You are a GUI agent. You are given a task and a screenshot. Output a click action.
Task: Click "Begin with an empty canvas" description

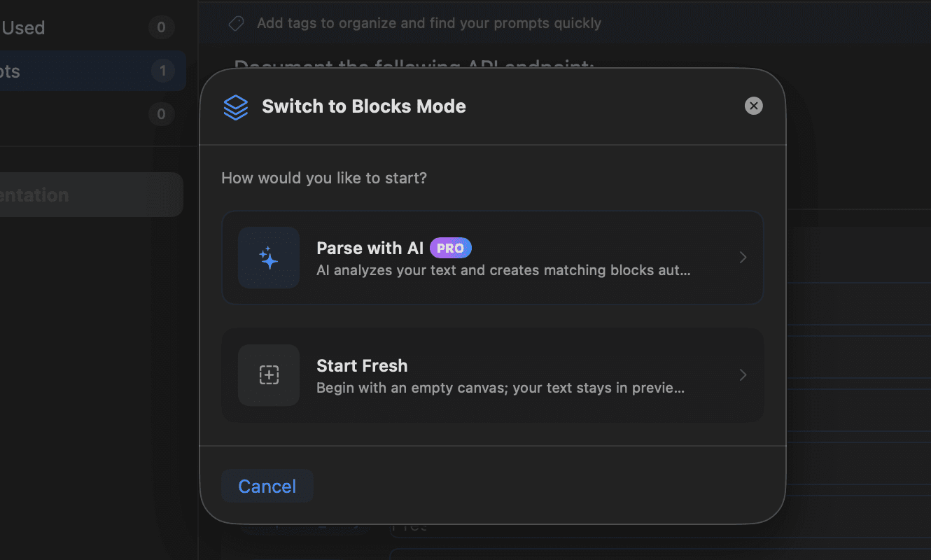click(x=500, y=388)
